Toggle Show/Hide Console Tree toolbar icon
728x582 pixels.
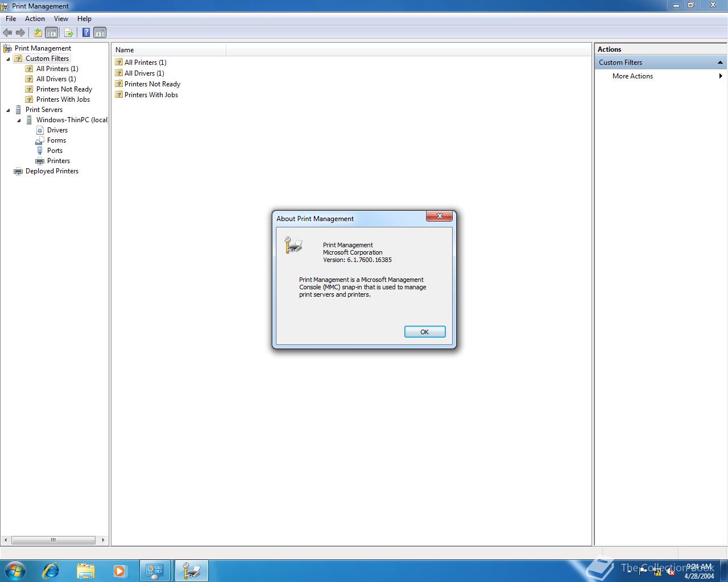coord(52,32)
